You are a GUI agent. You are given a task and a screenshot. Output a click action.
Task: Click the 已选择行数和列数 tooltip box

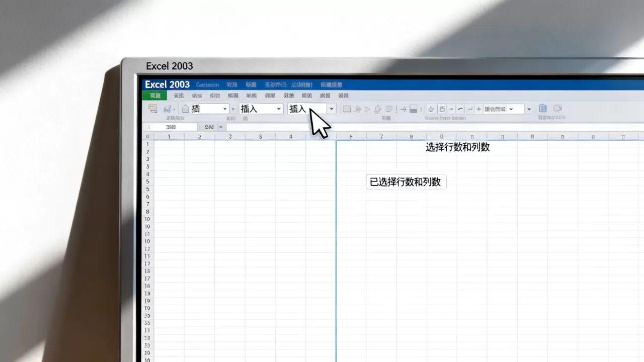[406, 182]
